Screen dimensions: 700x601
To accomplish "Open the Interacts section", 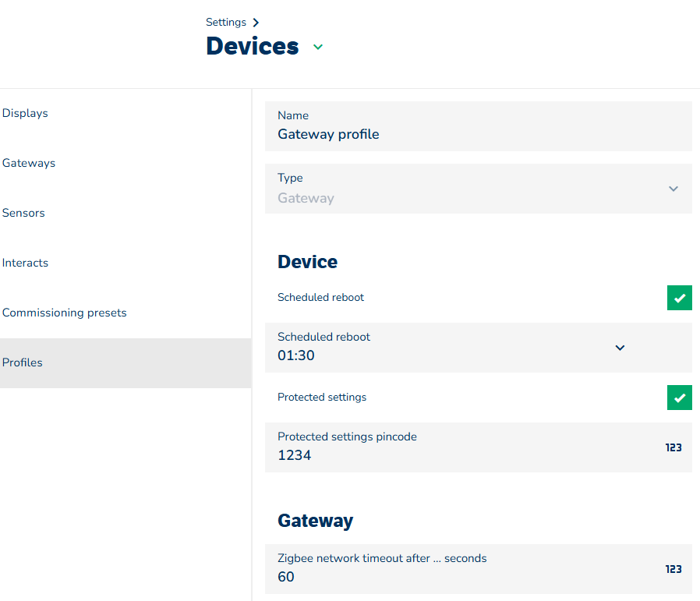I will 25,263.
